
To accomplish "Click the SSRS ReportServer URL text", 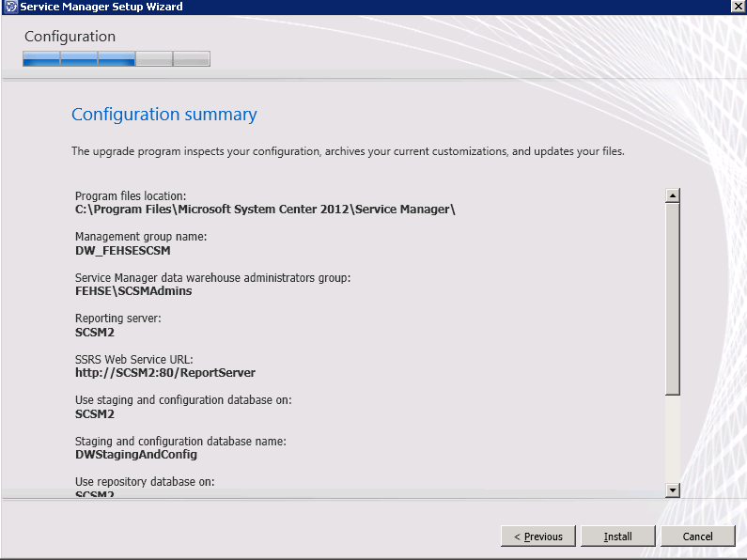I will [165, 373].
